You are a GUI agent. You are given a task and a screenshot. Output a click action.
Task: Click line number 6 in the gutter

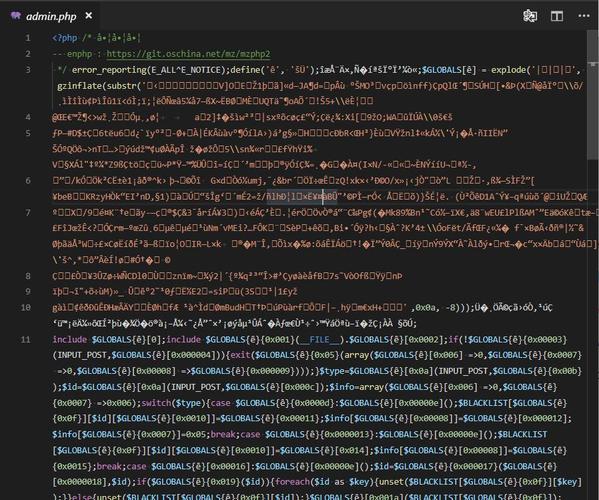point(28,180)
